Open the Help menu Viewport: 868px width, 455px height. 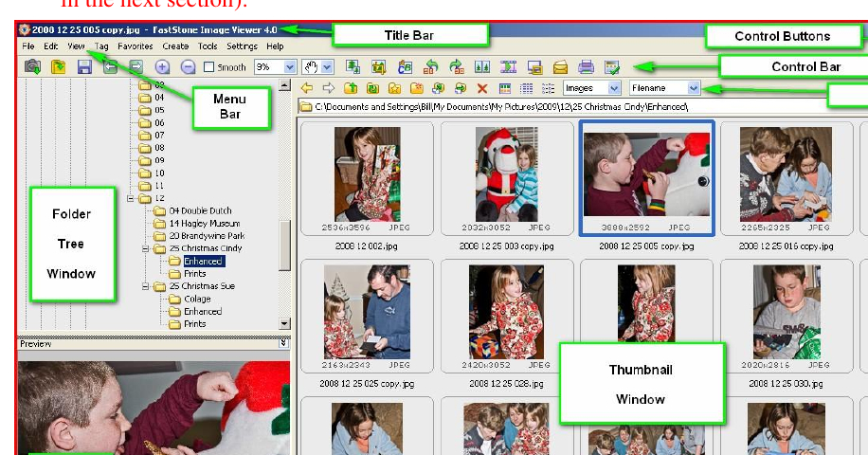(x=275, y=46)
